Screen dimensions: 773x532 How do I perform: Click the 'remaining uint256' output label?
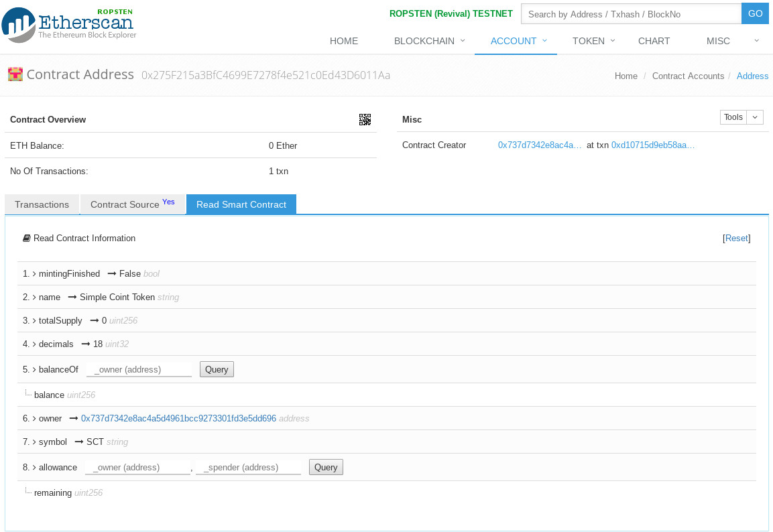pos(68,493)
